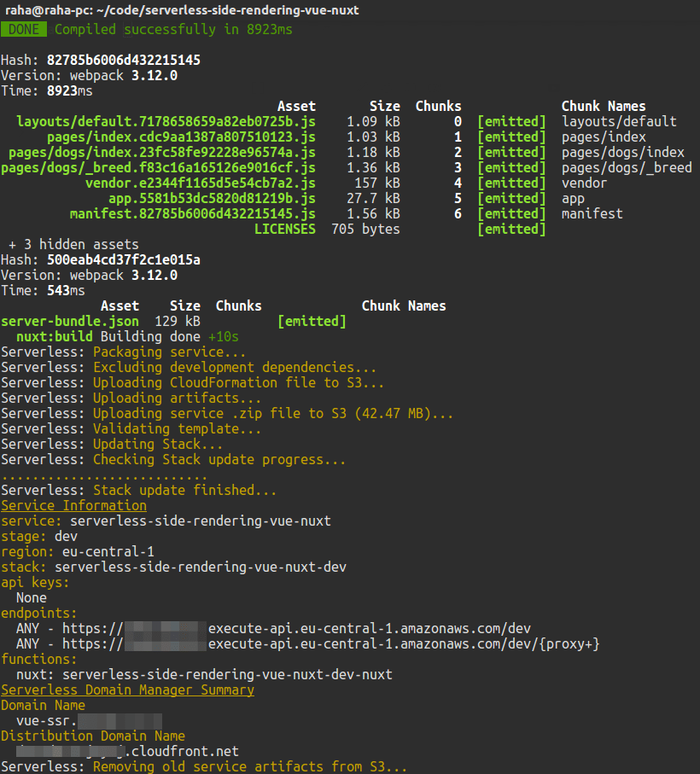Click the LICENSES asset entry

point(284,229)
